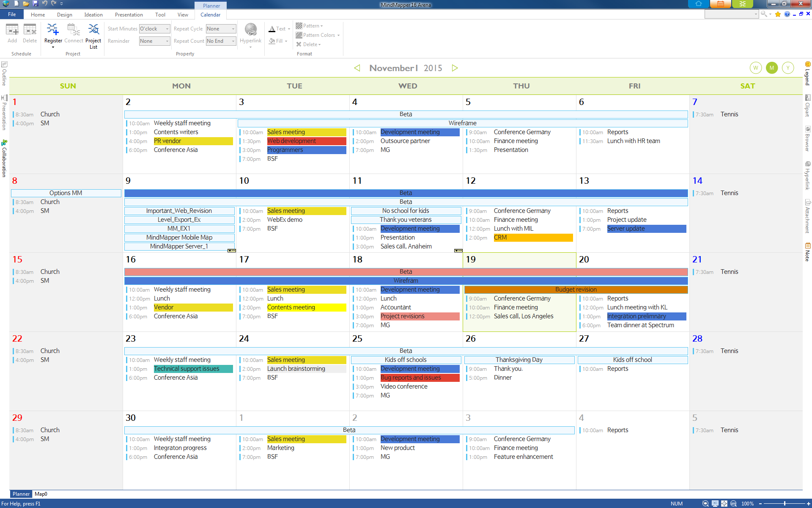Switch to the Tool ribbon tab

(160, 15)
